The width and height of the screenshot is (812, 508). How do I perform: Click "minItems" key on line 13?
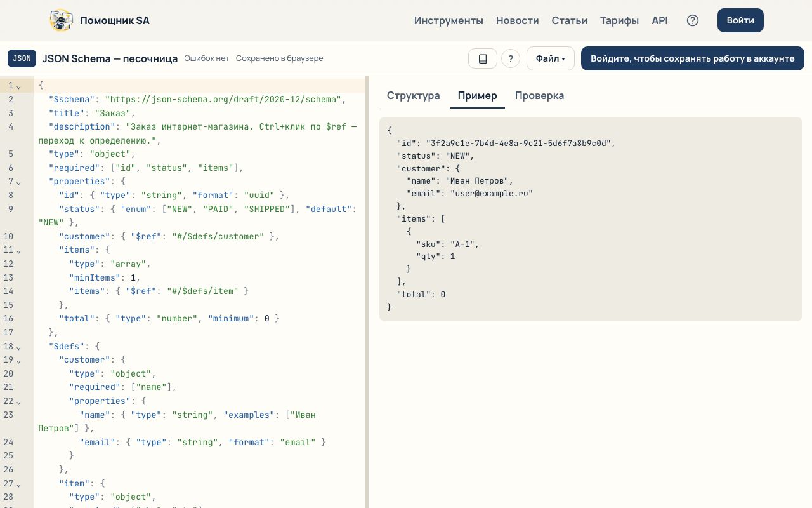click(95, 277)
